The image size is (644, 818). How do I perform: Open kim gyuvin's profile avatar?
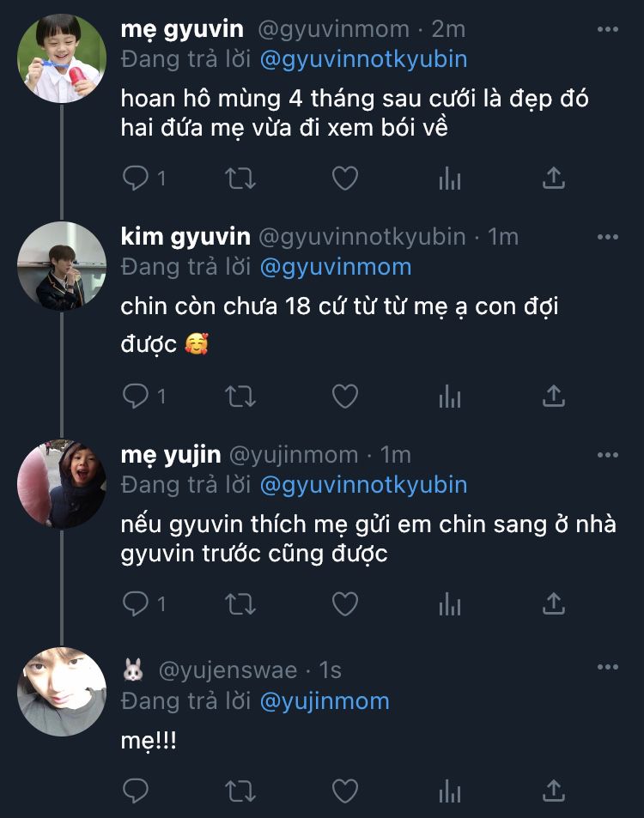(x=62, y=266)
